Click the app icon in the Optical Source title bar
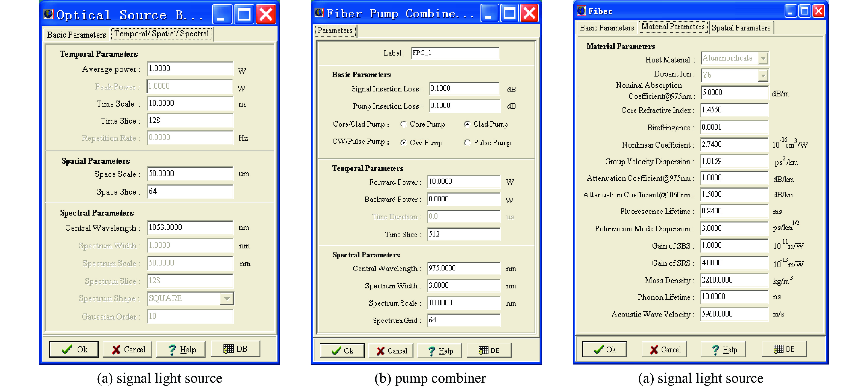The width and height of the screenshot is (868, 387). [x=48, y=13]
